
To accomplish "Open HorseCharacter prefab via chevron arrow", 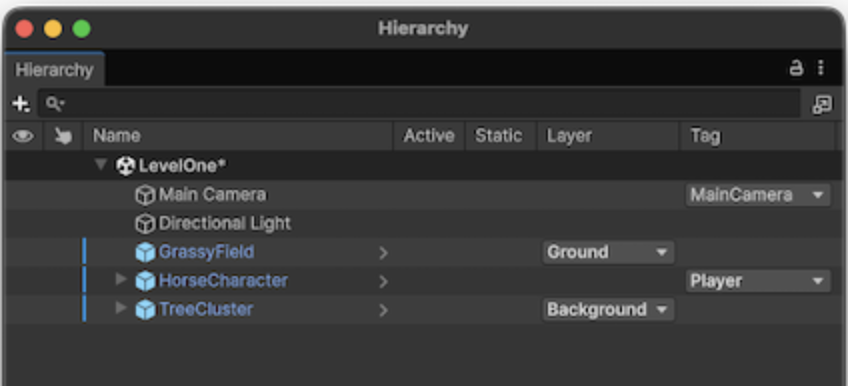I will click(x=383, y=281).
